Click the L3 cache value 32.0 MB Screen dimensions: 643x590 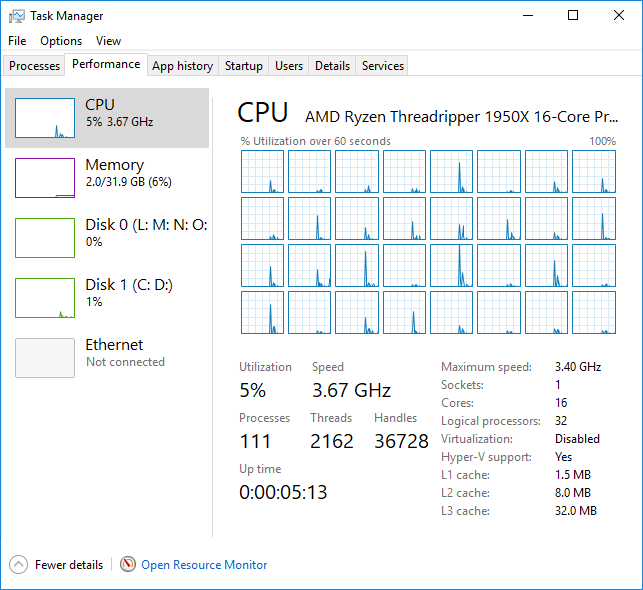click(576, 511)
